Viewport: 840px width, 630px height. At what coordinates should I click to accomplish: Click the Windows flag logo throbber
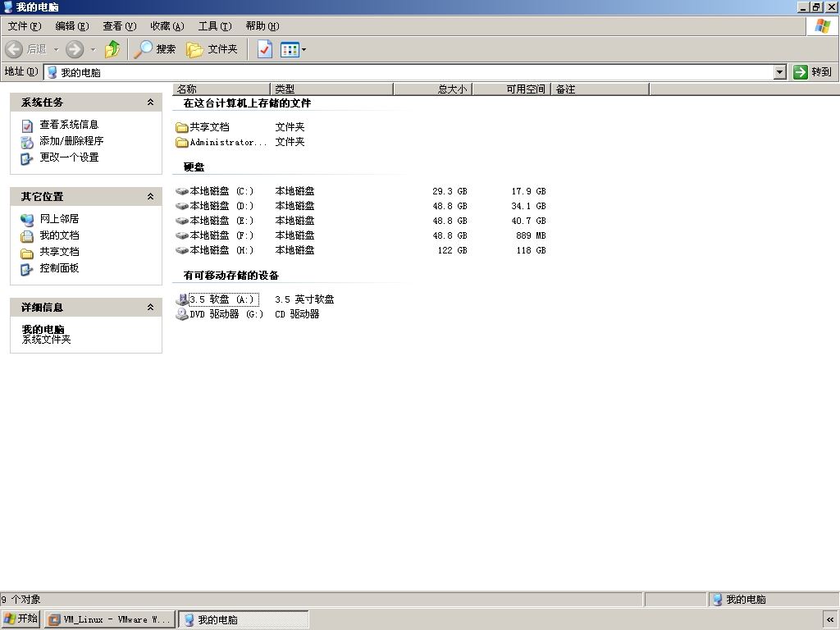click(x=822, y=26)
